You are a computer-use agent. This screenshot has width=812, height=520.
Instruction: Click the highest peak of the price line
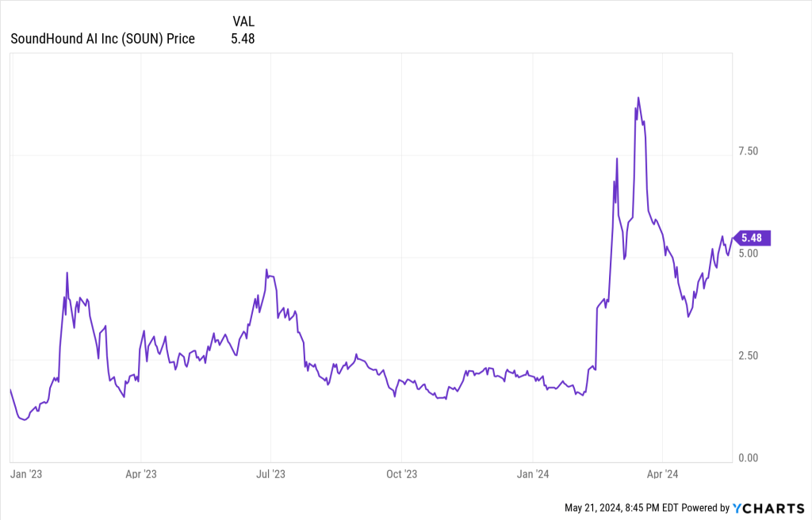pos(638,98)
